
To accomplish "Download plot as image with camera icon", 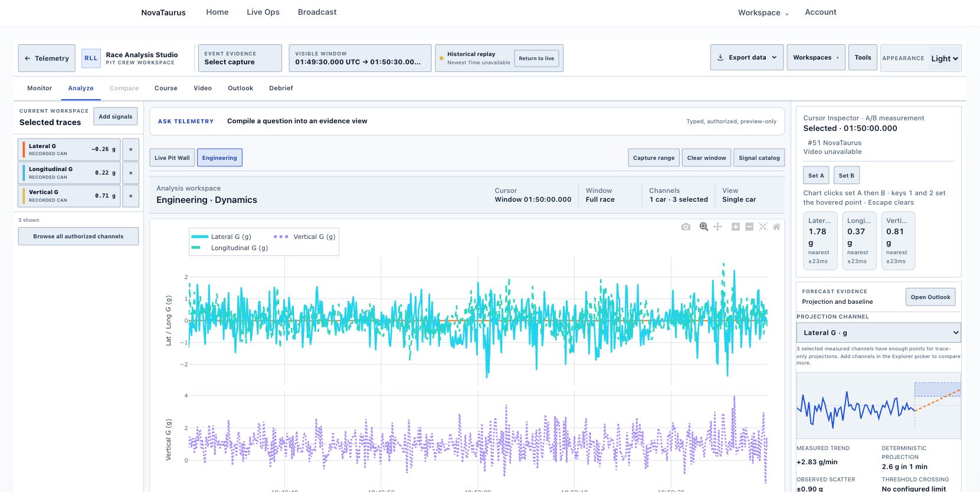I will [686, 227].
